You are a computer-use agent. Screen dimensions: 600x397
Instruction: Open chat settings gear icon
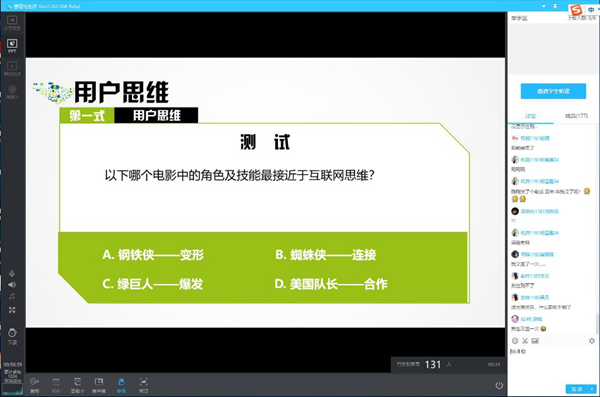pos(592,341)
